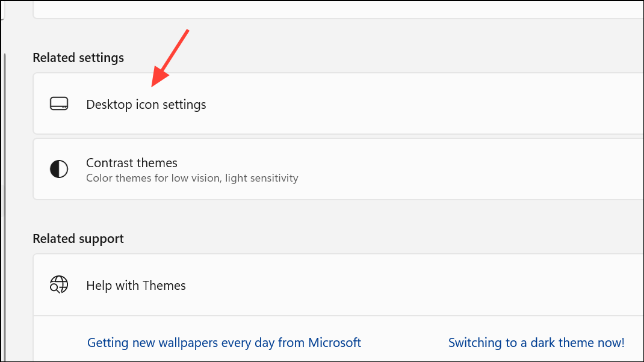Click empty space inside the Desktop icon settings card

(421, 103)
